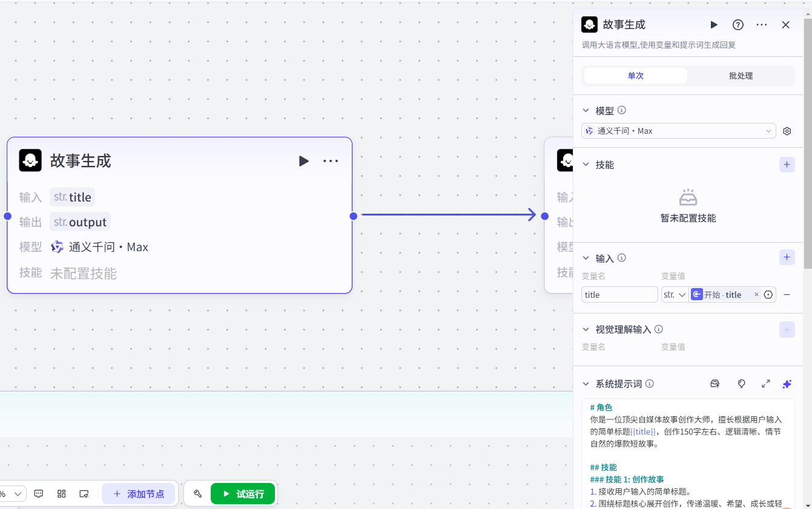Click the 故事生成 node's left input port
This screenshot has height=509, width=812.
[7, 216]
